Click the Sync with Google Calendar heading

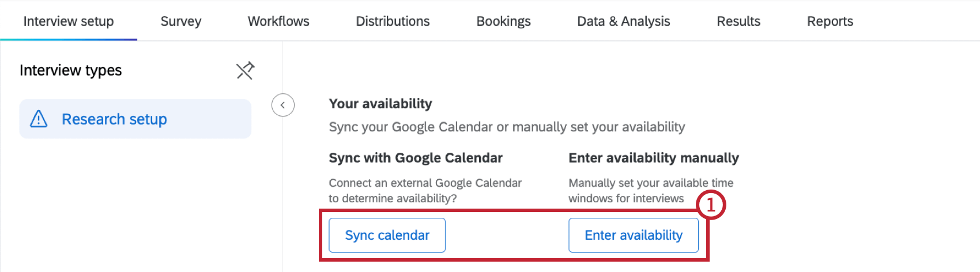pos(416,158)
